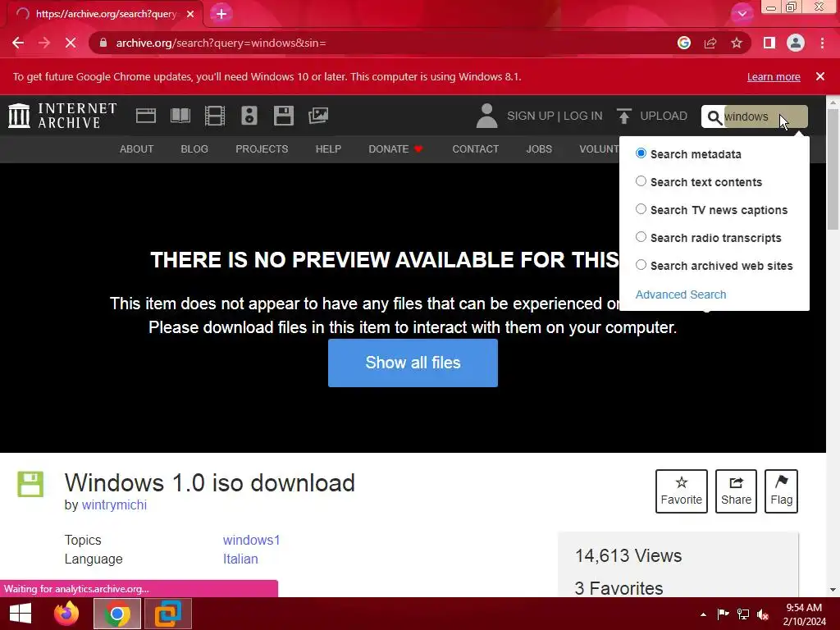Toggle Chrome side panel icon
Screen dimensions: 840x630
(769, 43)
